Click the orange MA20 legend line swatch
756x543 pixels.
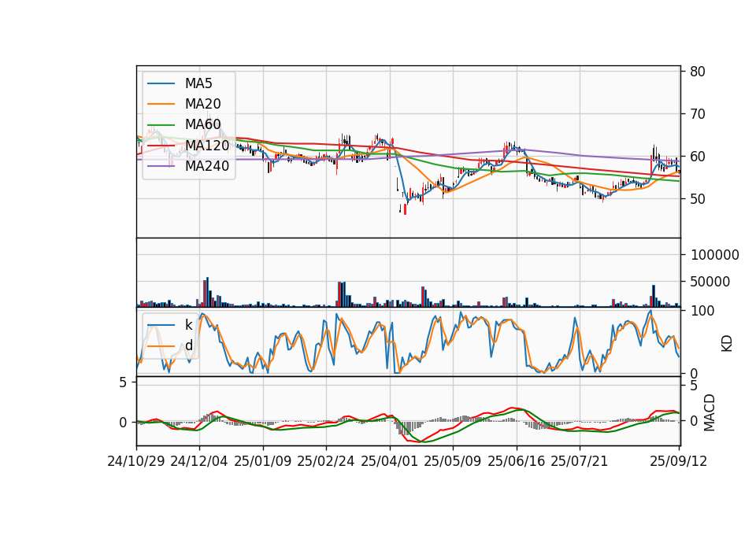point(161,104)
